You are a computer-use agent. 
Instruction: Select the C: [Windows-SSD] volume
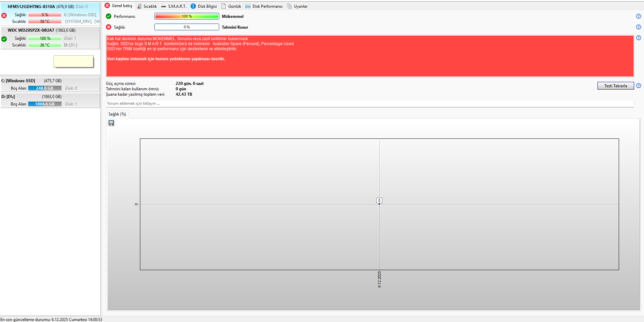50,85
